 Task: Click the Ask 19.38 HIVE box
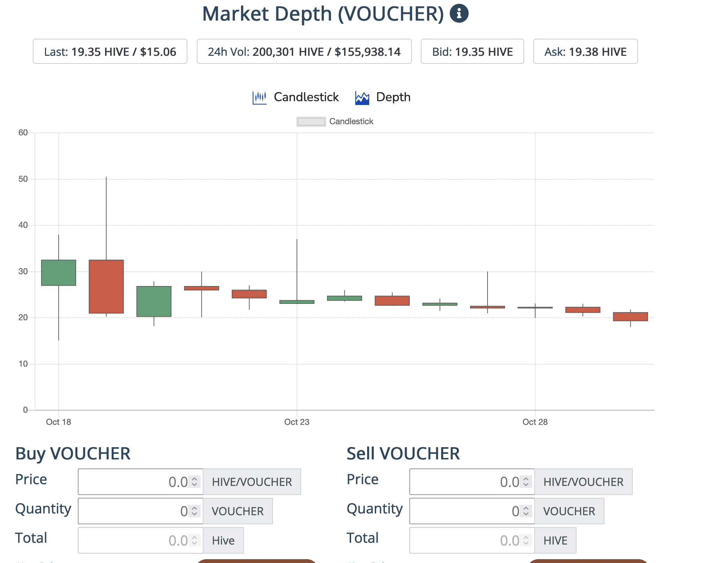click(x=585, y=51)
